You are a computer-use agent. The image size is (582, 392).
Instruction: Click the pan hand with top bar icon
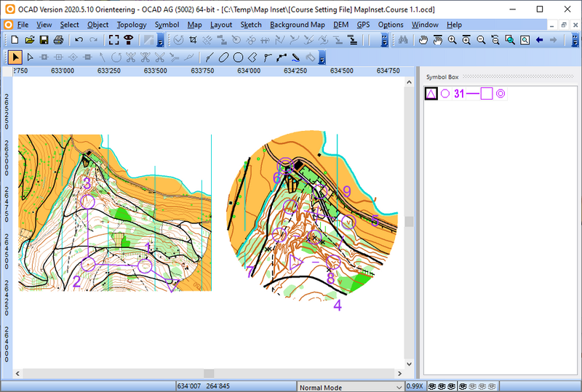pyautogui.click(x=438, y=40)
